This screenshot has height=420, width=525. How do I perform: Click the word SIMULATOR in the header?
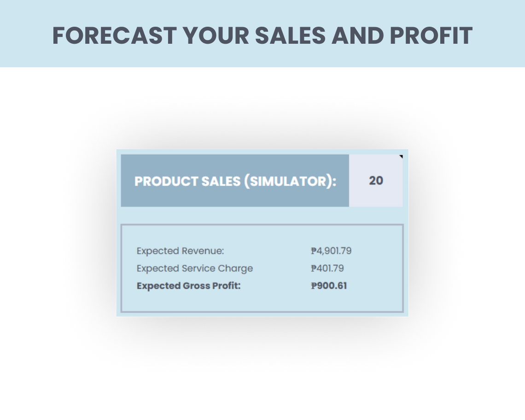(x=287, y=181)
